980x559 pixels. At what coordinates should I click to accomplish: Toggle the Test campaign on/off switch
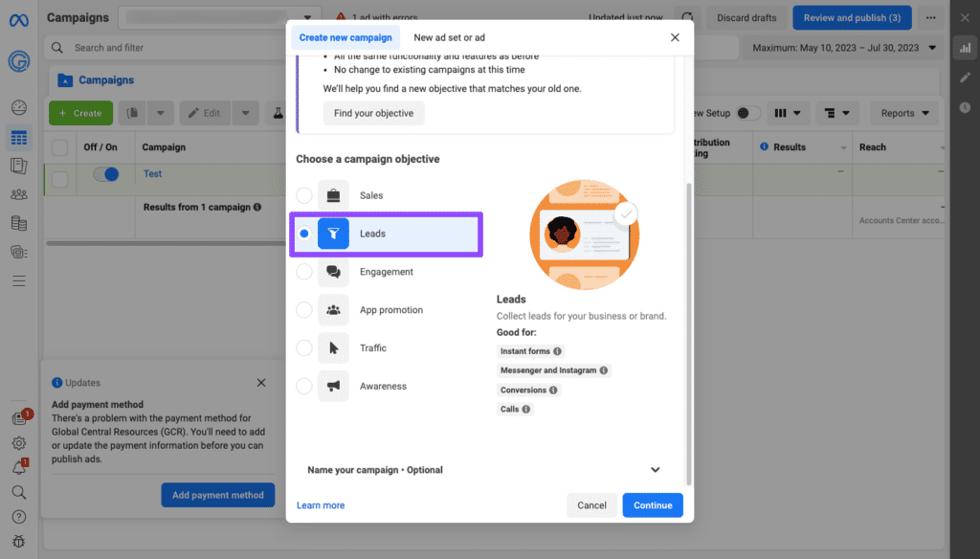coord(106,174)
